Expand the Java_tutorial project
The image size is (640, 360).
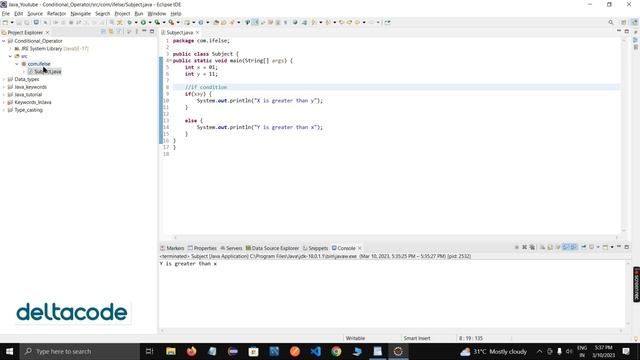(4, 95)
